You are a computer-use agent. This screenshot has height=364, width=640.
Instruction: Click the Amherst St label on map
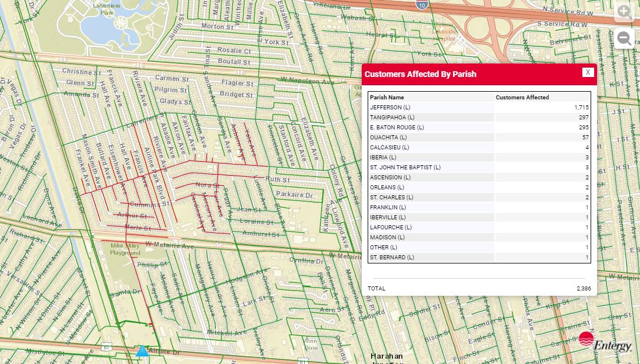[261, 234]
